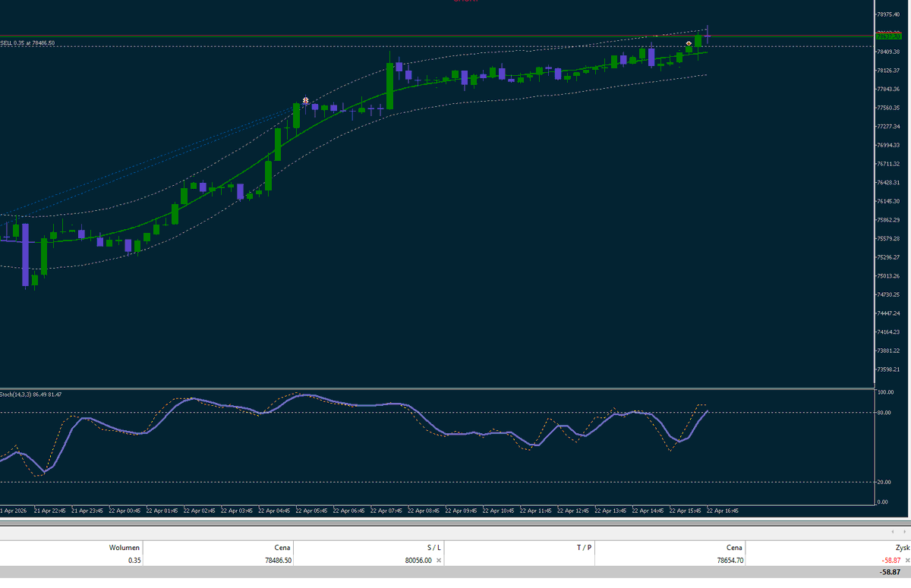The width and height of the screenshot is (911, 588).
Task: Select the tall purple bearish candle at the chart's left edge
Action: pyautogui.click(x=25, y=255)
